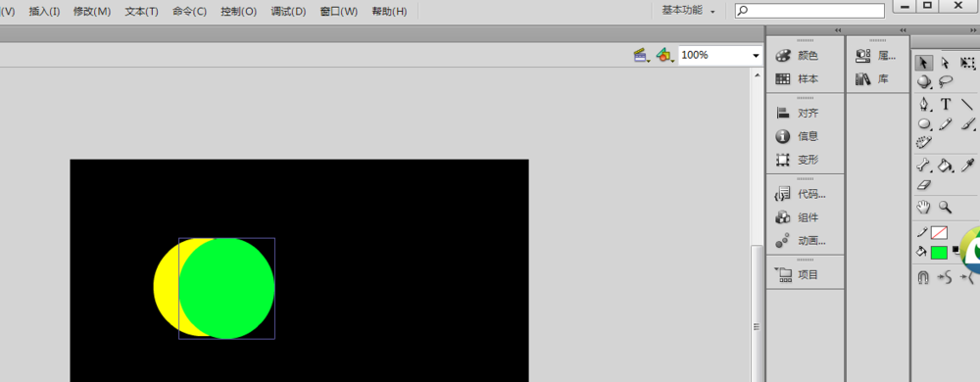Click the vertical scrollbar up arrow
The image size is (980, 382).
[758, 74]
